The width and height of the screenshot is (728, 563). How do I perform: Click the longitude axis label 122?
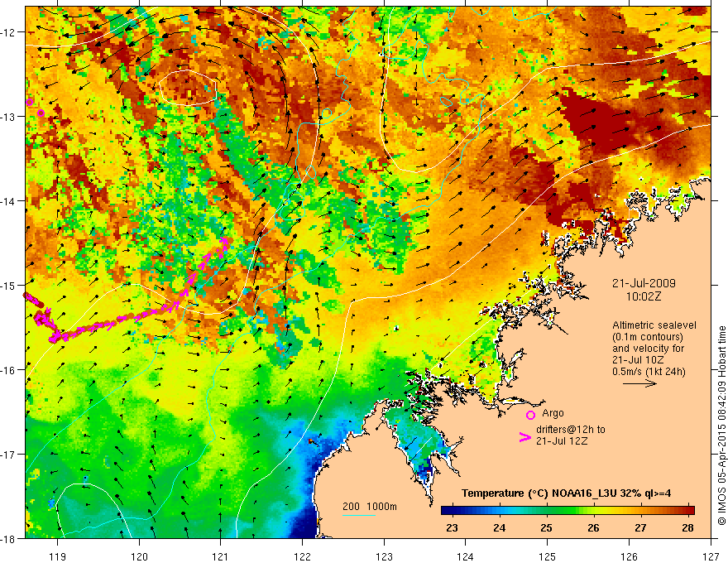tap(302, 556)
